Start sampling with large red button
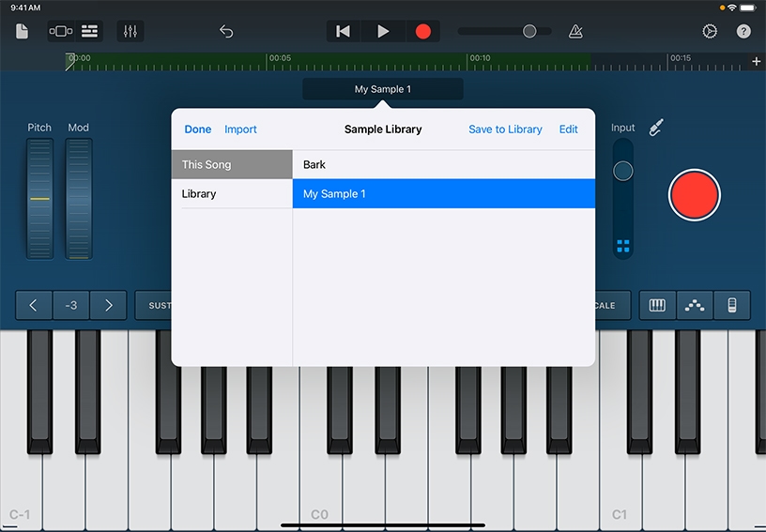The image size is (766, 532). click(694, 195)
